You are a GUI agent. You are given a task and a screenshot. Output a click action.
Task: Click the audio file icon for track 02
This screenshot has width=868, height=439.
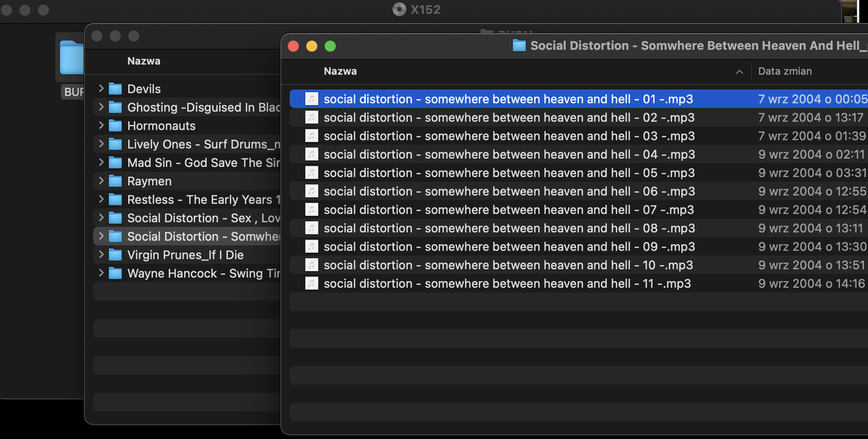(312, 117)
